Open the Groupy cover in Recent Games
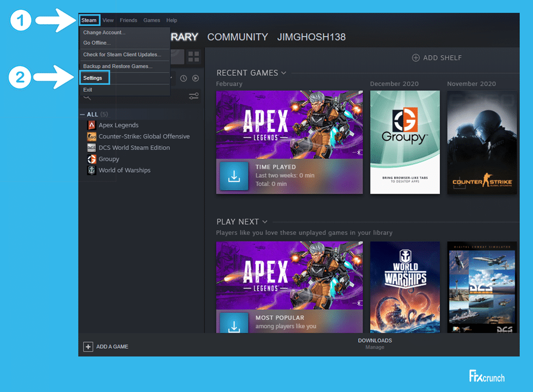 [x=405, y=142]
